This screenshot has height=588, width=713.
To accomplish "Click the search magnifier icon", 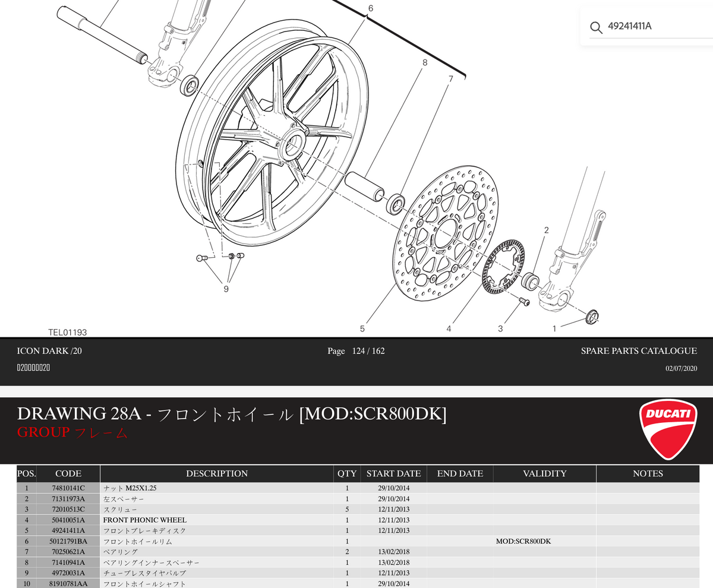I will (x=596, y=27).
